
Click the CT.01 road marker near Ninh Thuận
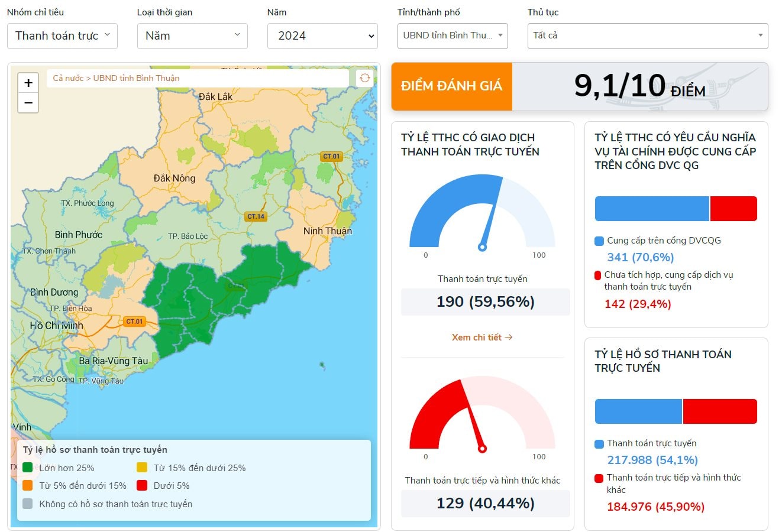(x=332, y=157)
